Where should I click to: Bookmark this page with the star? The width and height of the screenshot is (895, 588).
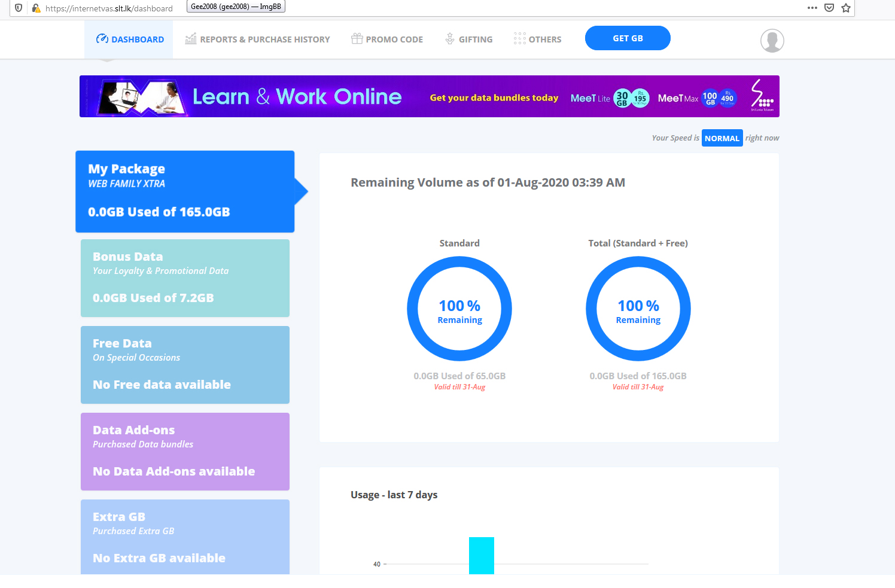[846, 8]
